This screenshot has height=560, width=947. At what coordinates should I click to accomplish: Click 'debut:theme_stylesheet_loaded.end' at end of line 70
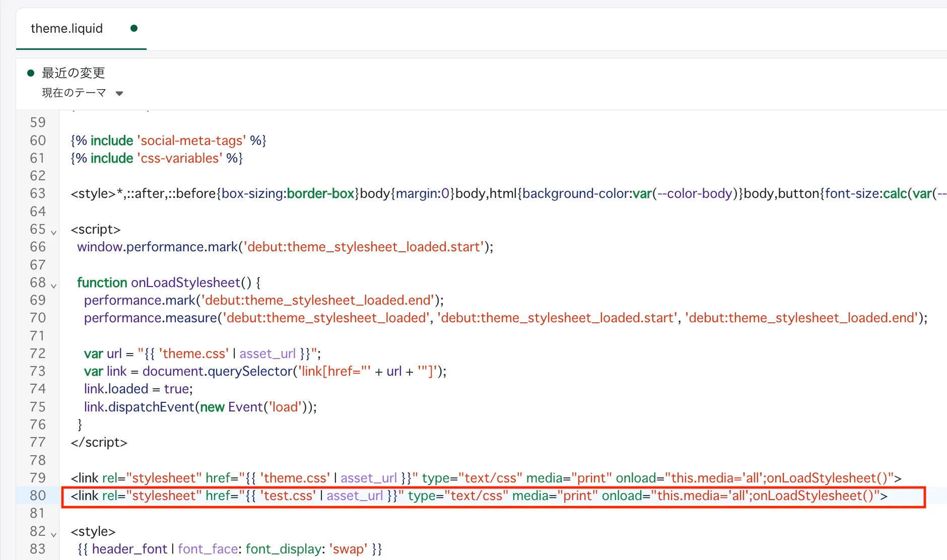click(802, 318)
